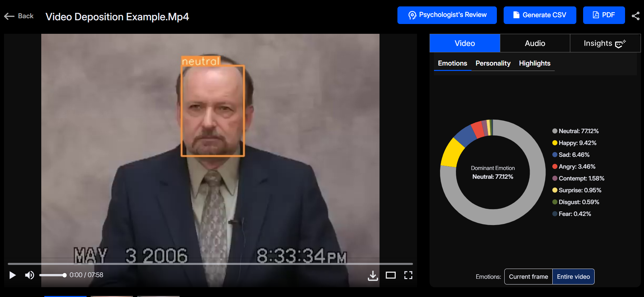Click the Disgust: 0.59% legend entry

point(576,202)
